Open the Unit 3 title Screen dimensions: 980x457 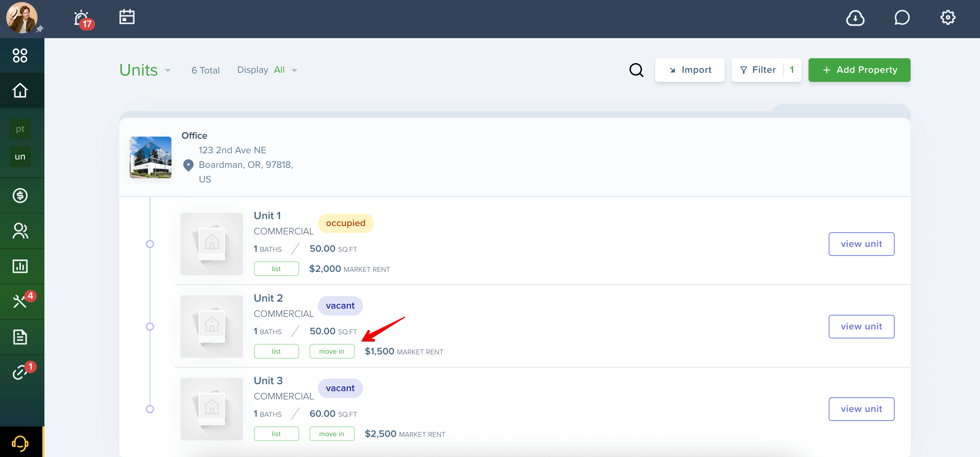pyautogui.click(x=268, y=381)
